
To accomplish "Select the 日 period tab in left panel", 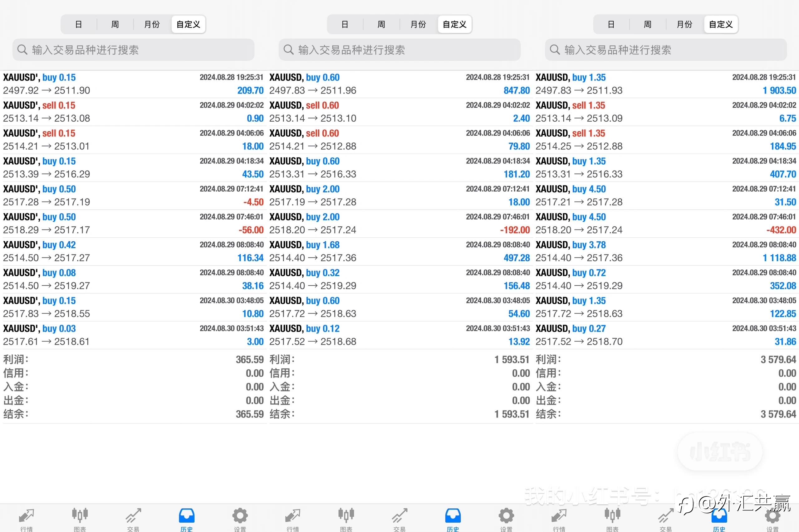I will tap(79, 24).
